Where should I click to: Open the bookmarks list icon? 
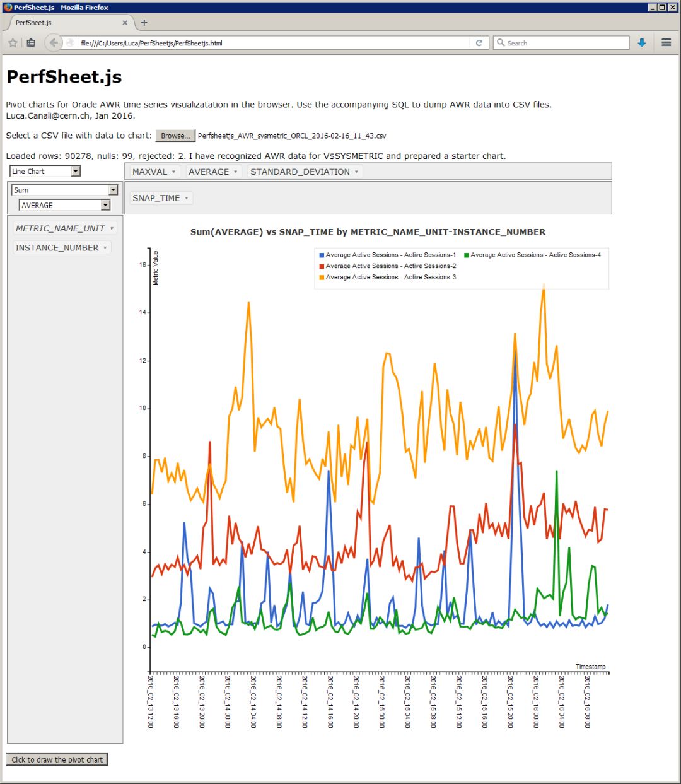pyautogui.click(x=31, y=43)
